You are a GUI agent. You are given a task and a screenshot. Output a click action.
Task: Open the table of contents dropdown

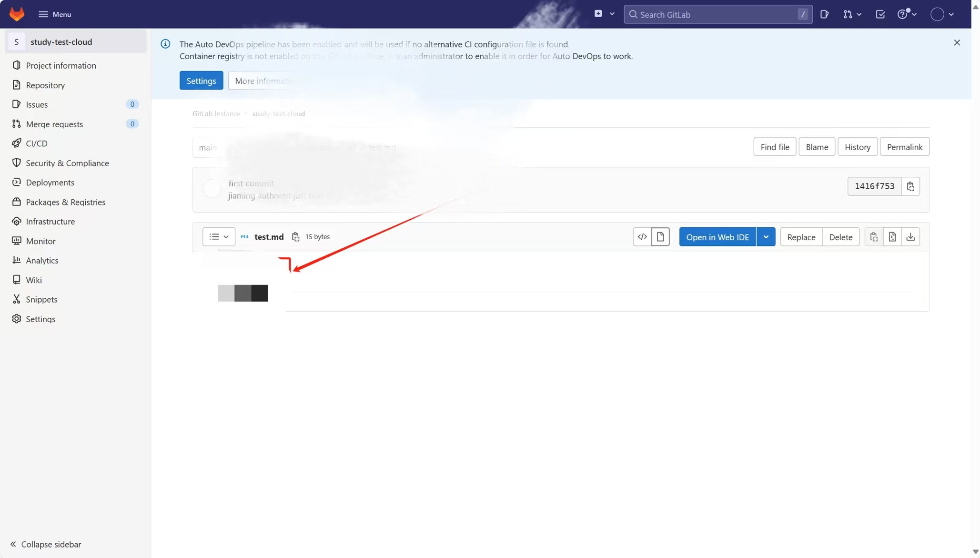pyautogui.click(x=219, y=237)
